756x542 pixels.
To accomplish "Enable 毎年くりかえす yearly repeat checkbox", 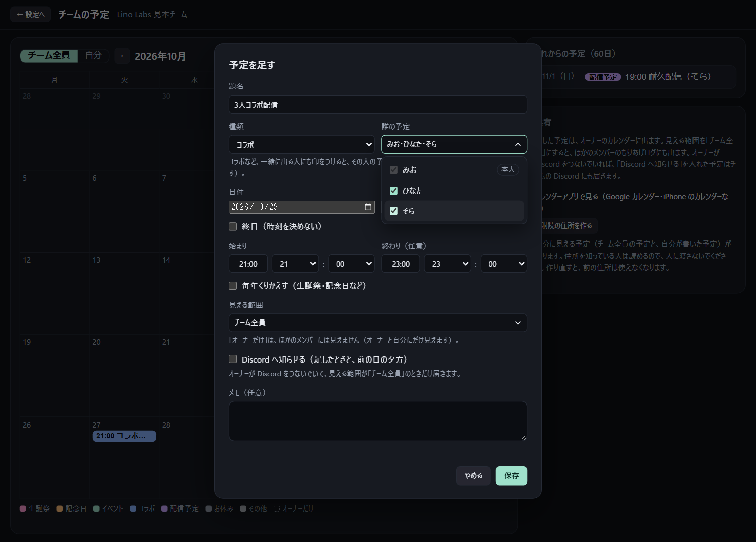I will [233, 286].
